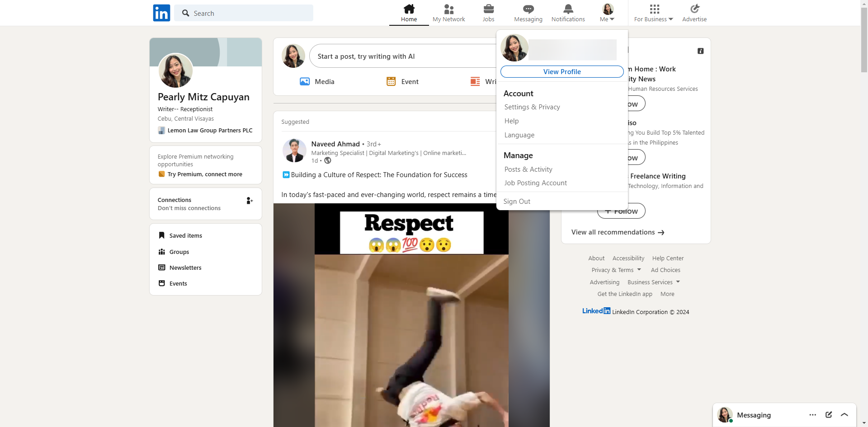This screenshot has height=427, width=868.
Task: Click the post visibility globe icon
Action: pos(328,160)
